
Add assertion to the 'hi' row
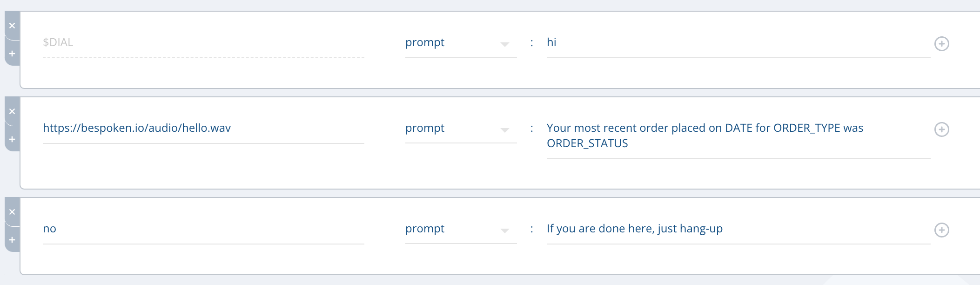point(941,44)
